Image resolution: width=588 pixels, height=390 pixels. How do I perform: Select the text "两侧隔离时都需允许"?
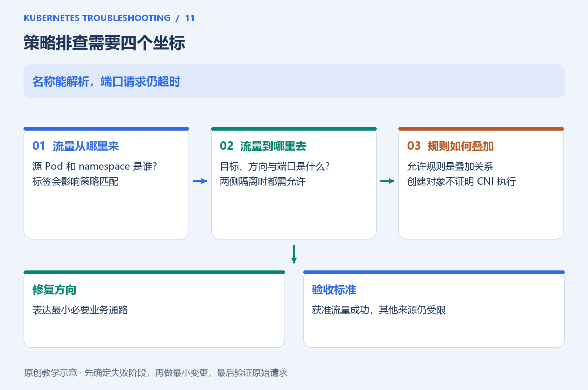[263, 181]
